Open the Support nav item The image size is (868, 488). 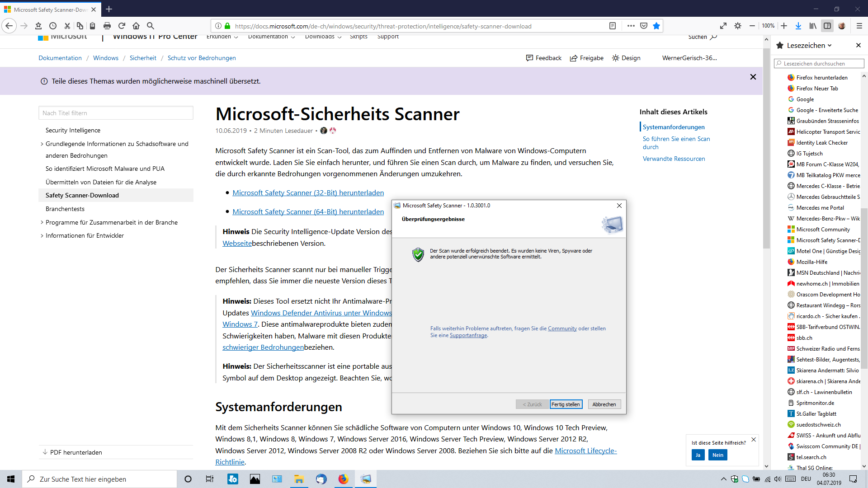388,37
